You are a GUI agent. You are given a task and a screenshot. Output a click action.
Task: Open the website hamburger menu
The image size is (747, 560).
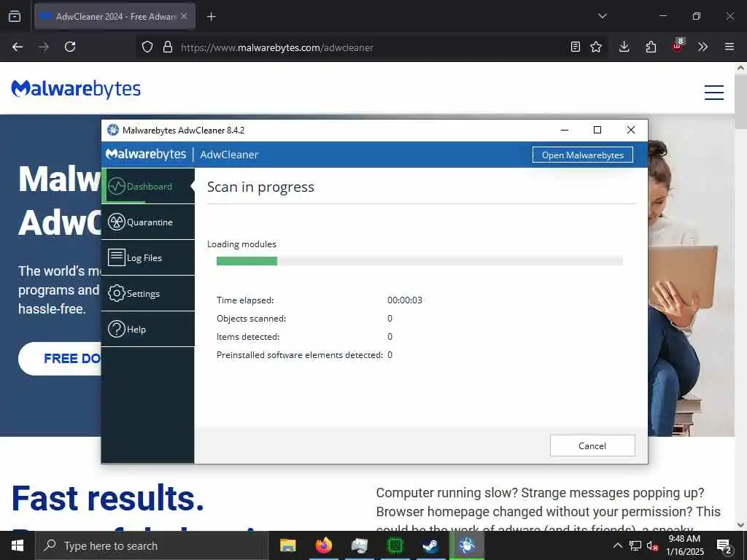[x=713, y=92]
